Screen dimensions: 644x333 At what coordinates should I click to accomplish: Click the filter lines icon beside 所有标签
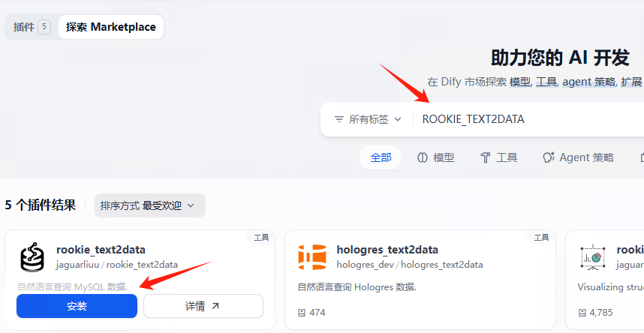339,119
